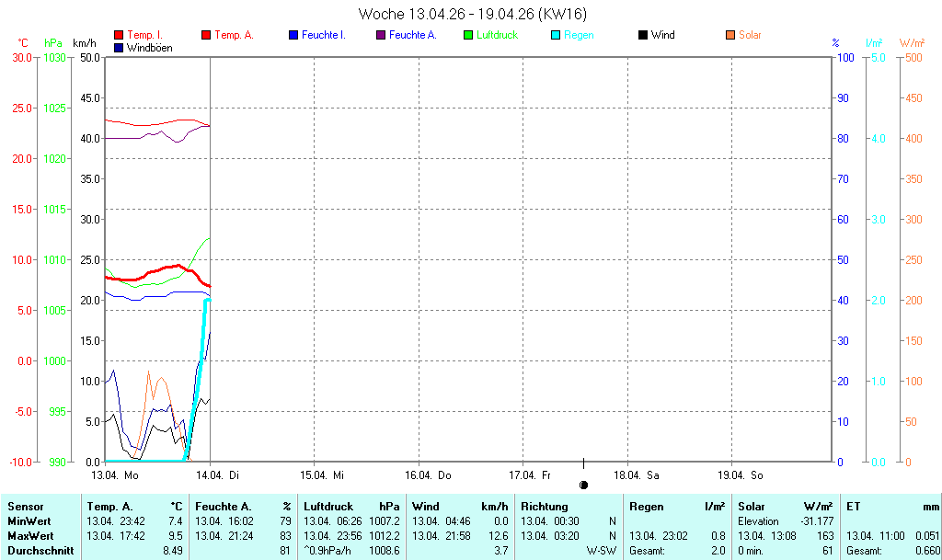The height and width of the screenshot is (560, 942).
Task: Click the purple Feuchte A. legend swatch
Action: tap(381, 35)
